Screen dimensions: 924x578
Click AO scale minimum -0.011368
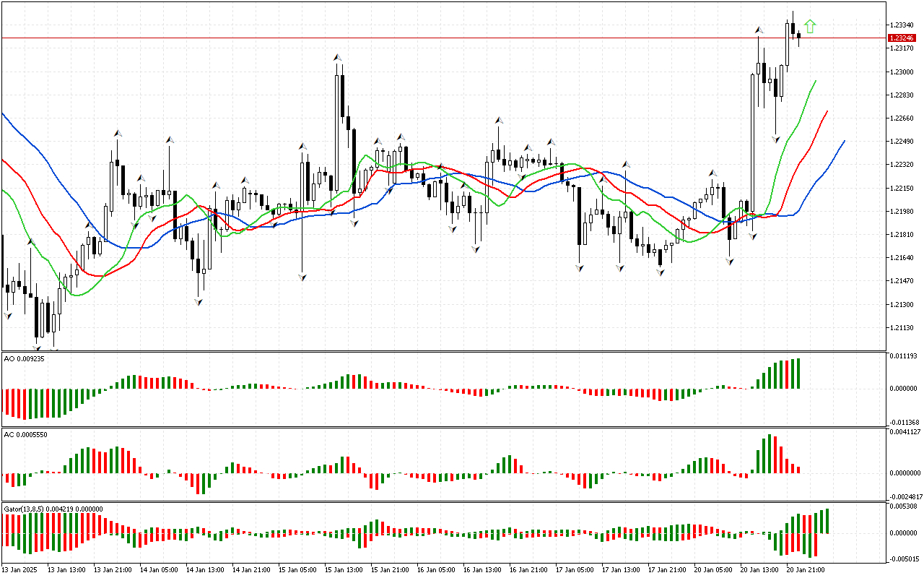(x=905, y=422)
